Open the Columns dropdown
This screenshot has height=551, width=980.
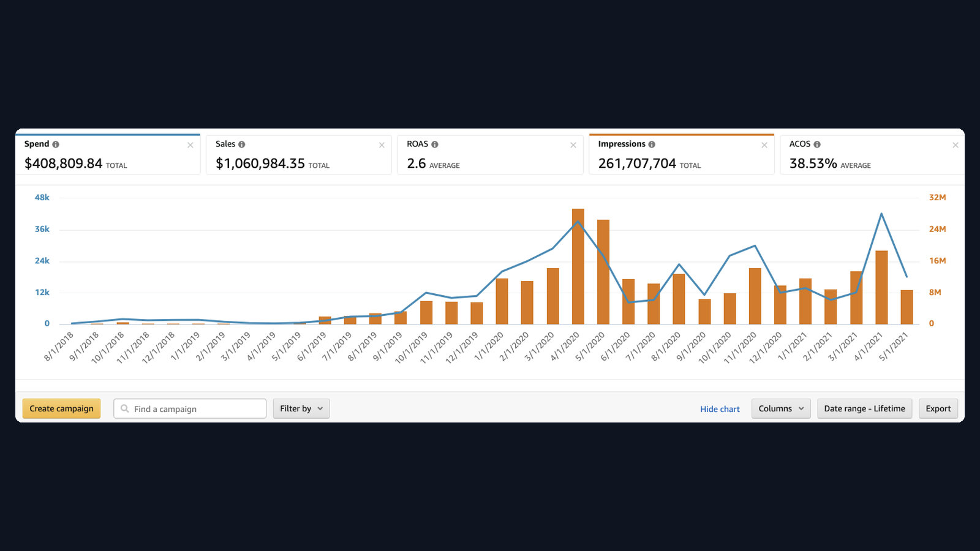(x=781, y=408)
